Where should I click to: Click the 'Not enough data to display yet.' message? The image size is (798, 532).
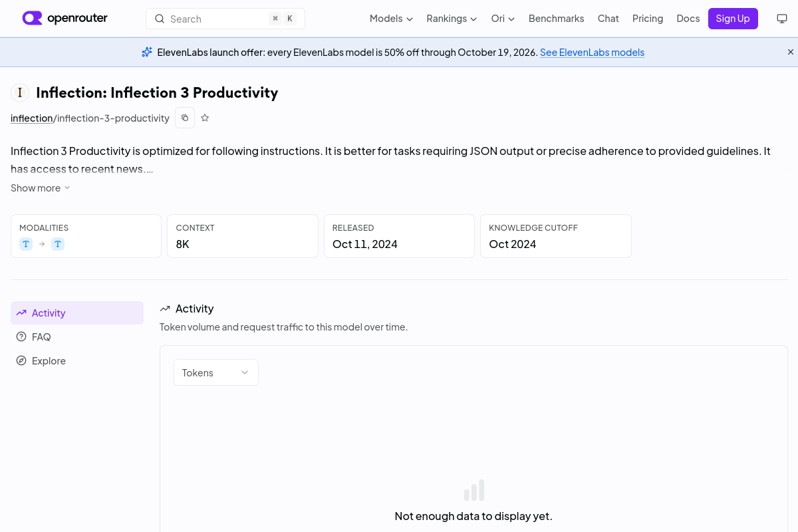pos(473,516)
